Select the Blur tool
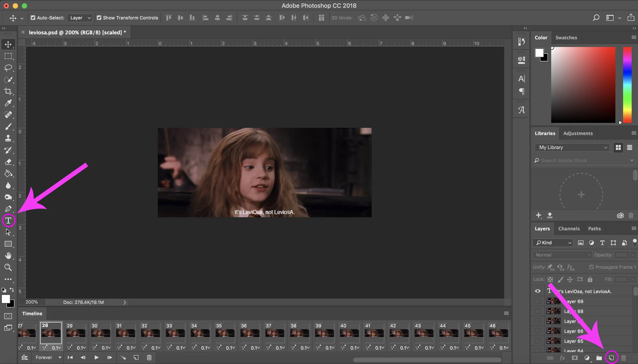Viewport: 638px width, 364px height. (x=8, y=185)
